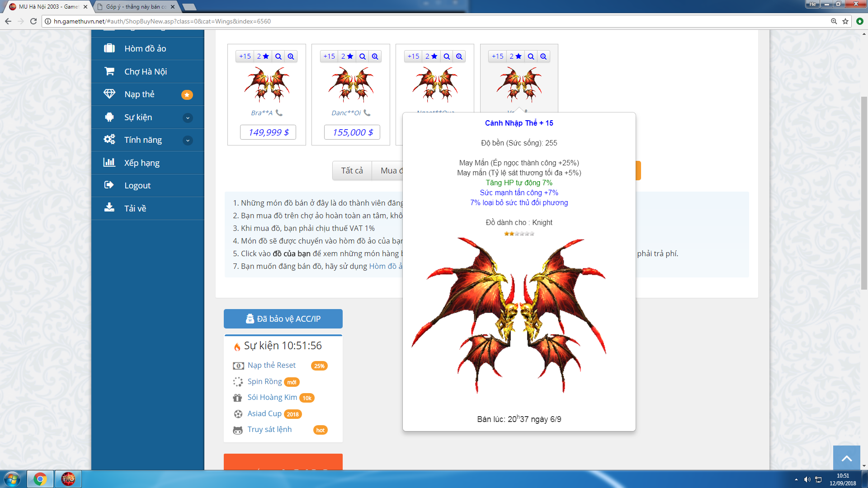Viewport: 868px width, 488px height.
Task: Click the shopping cart icon for Chợ Hà Nội
Action: pos(109,71)
